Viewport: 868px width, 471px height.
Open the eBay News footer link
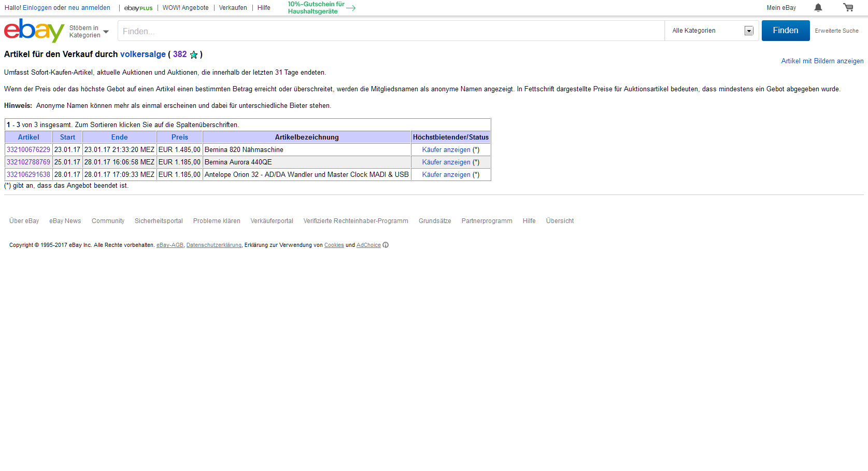pyautogui.click(x=65, y=221)
